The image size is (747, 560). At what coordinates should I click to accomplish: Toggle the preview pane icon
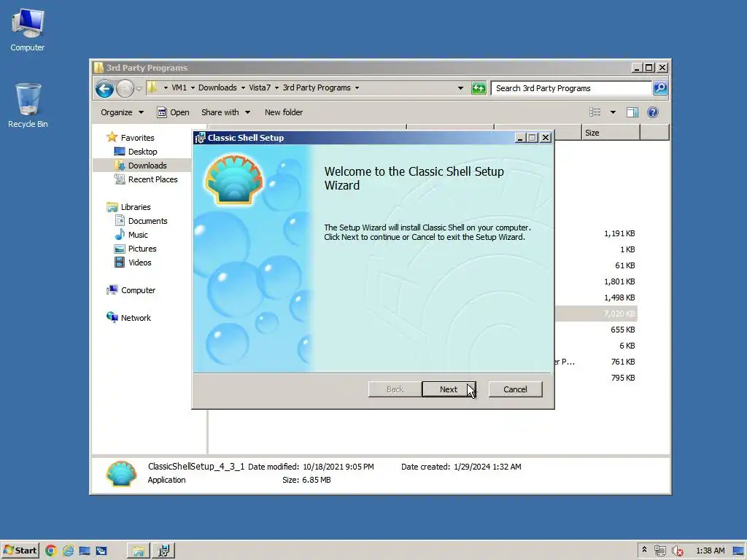point(632,112)
